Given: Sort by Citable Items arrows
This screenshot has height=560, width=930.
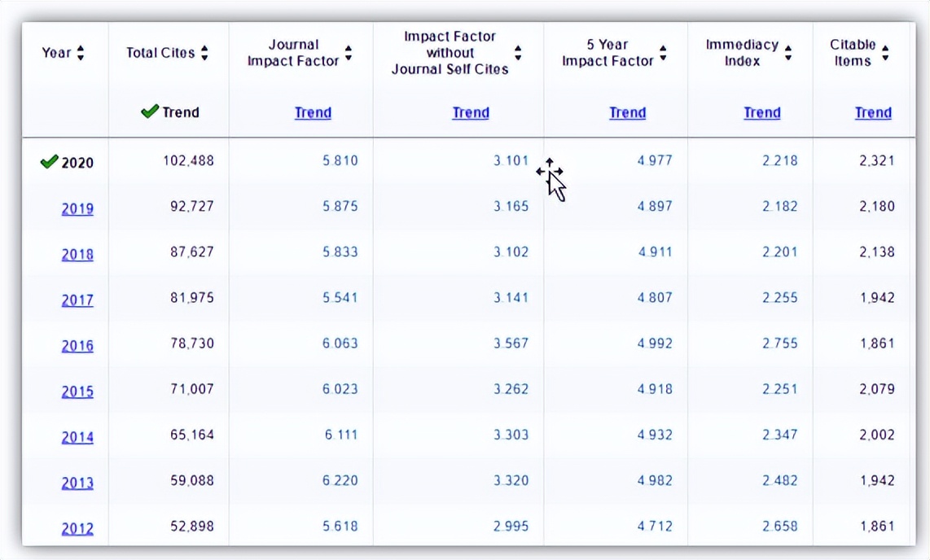Looking at the screenshot, I should point(885,53).
